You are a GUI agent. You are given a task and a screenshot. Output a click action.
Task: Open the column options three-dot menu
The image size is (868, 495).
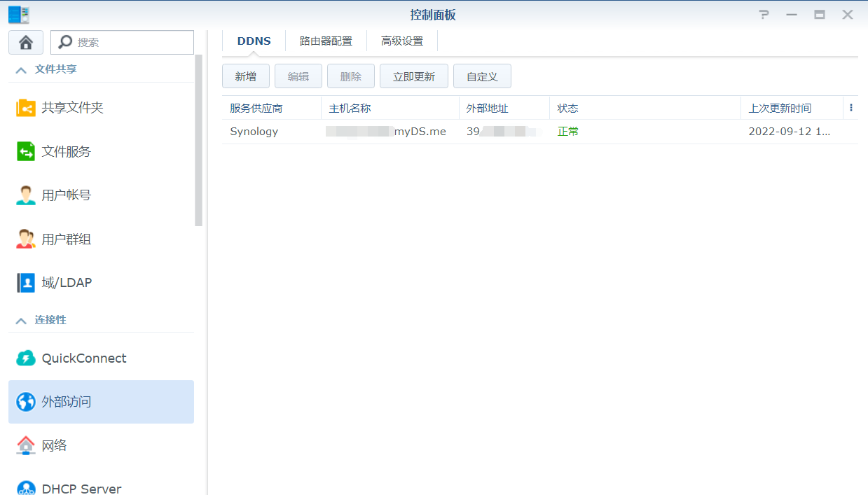(850, 107)
